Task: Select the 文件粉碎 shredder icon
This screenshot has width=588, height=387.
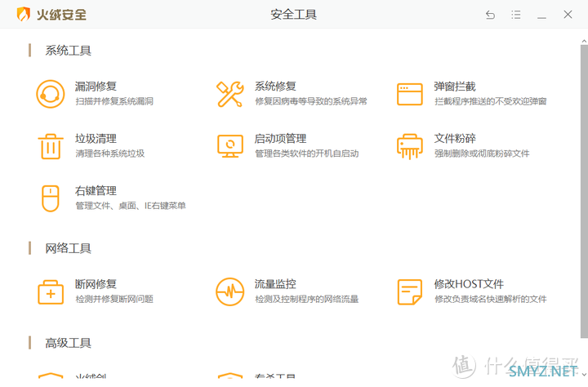Action: (x=409, y=146)
